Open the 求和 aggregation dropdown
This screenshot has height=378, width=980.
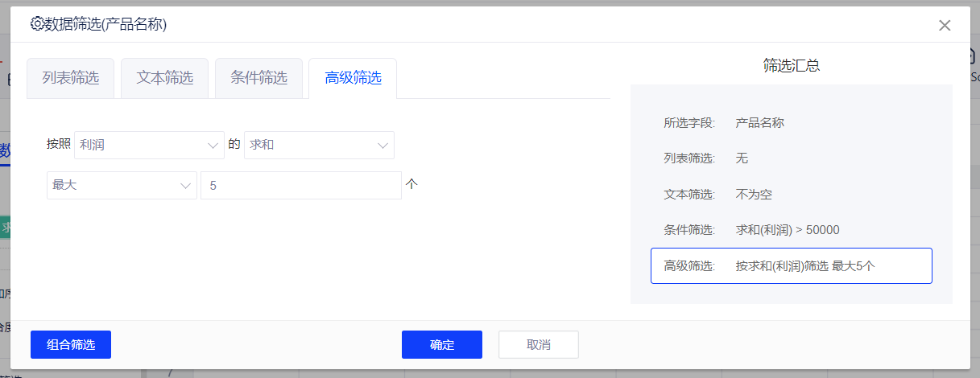319,146
